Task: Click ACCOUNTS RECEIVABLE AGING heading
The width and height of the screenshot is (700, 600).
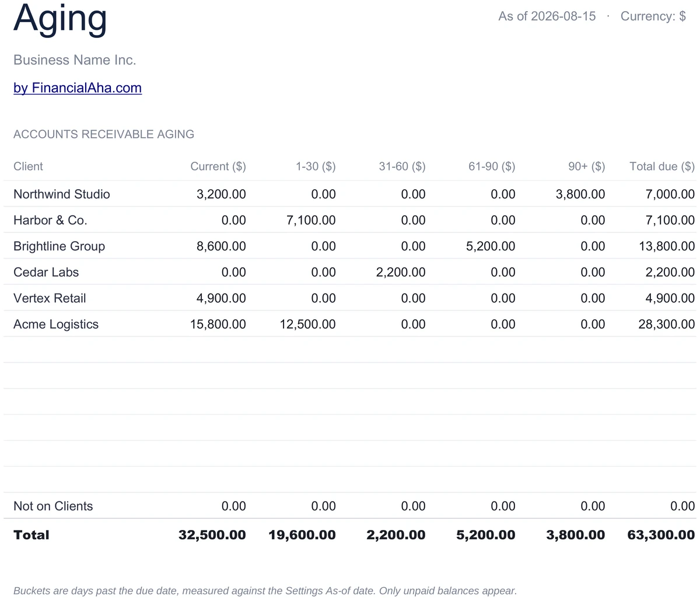Action: tap(104, 134)
